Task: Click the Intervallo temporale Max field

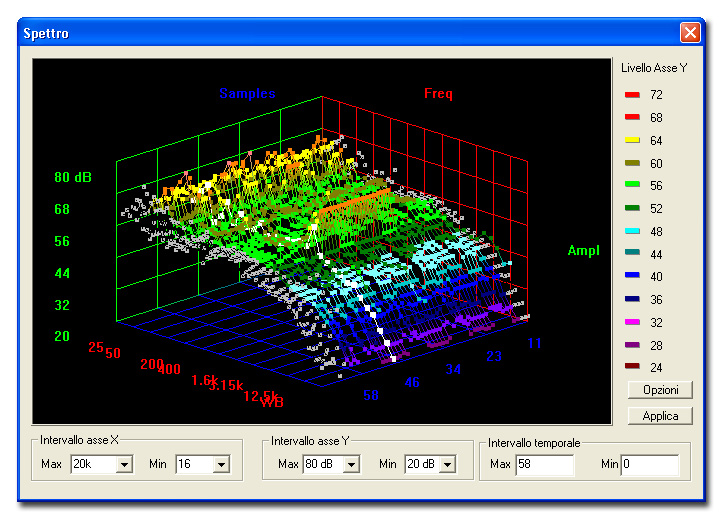Action: tap(545, 465)
